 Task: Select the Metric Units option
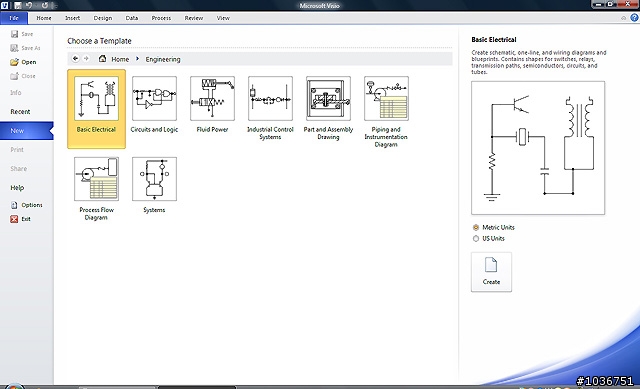point(476,227)
